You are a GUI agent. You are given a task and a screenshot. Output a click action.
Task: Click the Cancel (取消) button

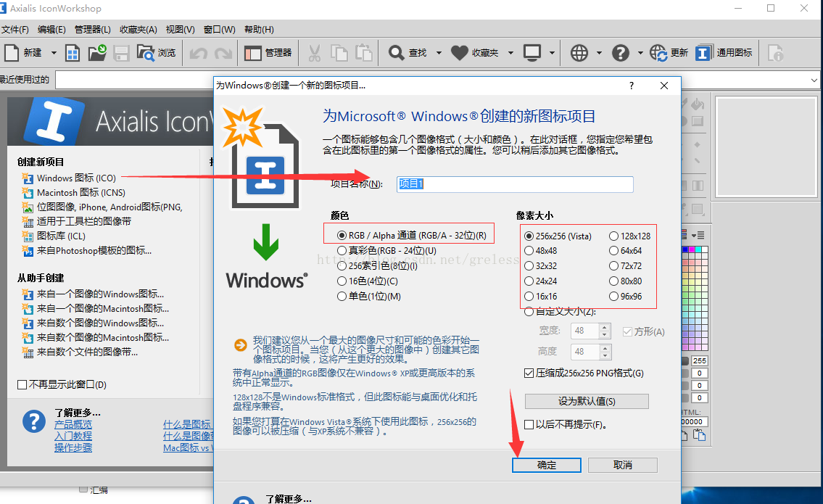pos(622,465)
